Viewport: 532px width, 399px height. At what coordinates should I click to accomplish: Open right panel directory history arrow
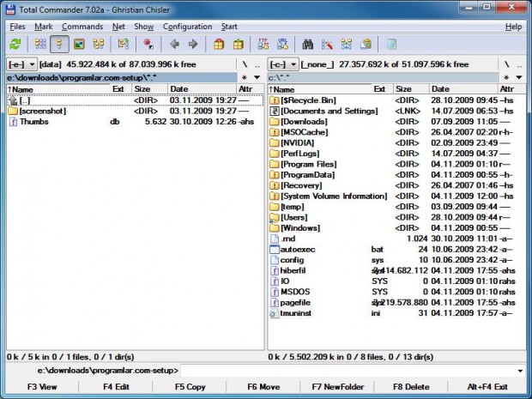519,78
